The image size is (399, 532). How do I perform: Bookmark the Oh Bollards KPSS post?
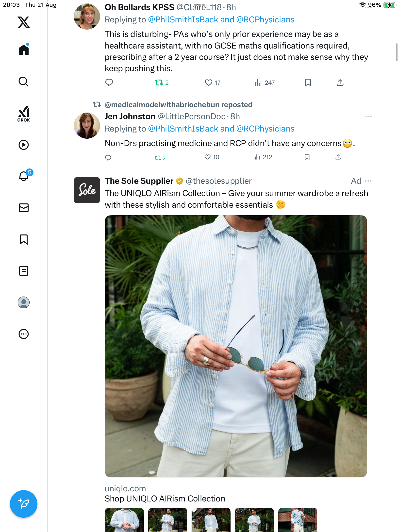point(308,83)
